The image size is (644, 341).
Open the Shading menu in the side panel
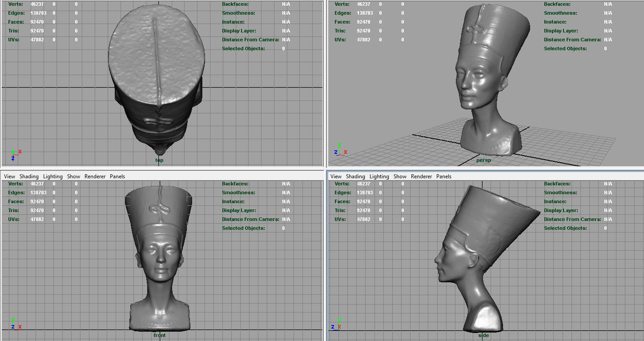[355, 177]
